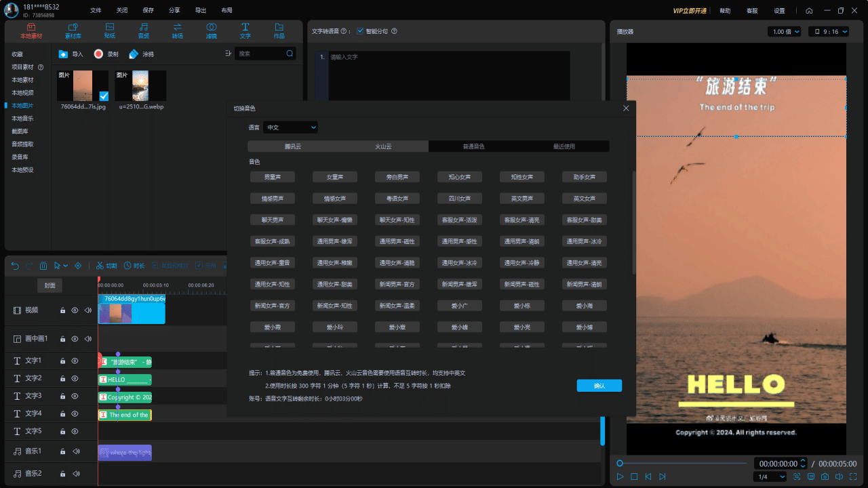Delete the selected clip with the trash icon
The width and height of the screenshot is (868, 488).
[43, 266]
